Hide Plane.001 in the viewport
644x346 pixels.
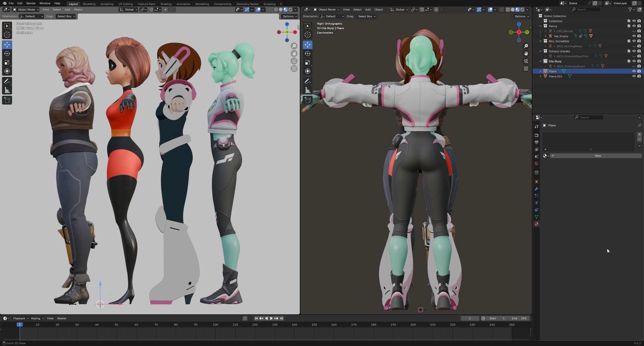tap(634, 76)
